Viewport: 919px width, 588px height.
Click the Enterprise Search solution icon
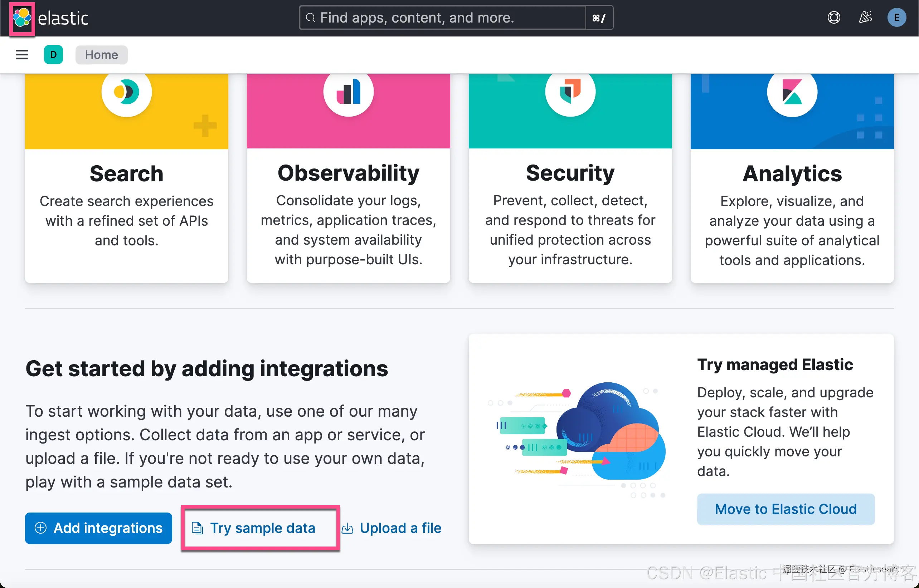(x=126, y=92)
